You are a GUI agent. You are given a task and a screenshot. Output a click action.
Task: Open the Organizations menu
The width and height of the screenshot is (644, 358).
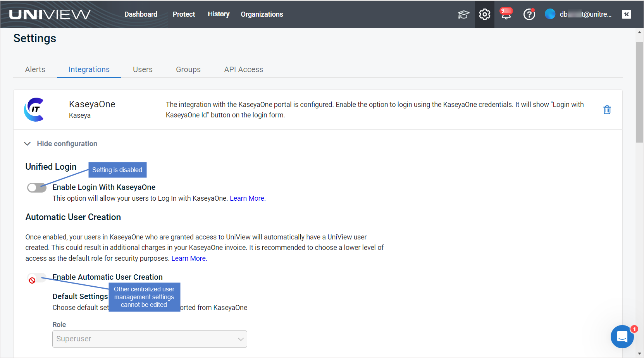262,14
